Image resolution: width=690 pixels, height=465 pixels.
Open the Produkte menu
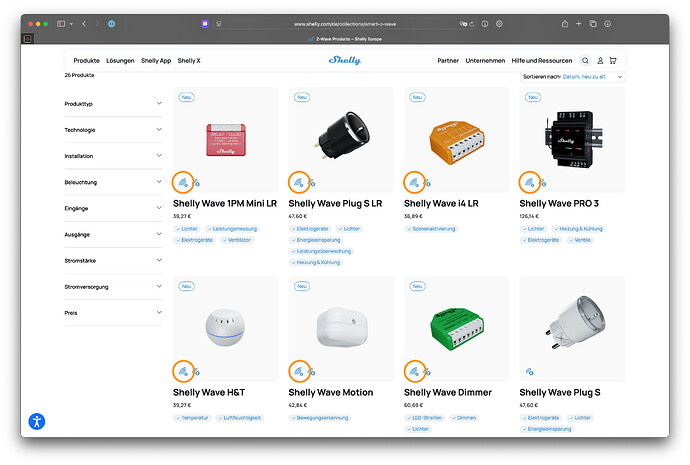(x=86, y=60)
